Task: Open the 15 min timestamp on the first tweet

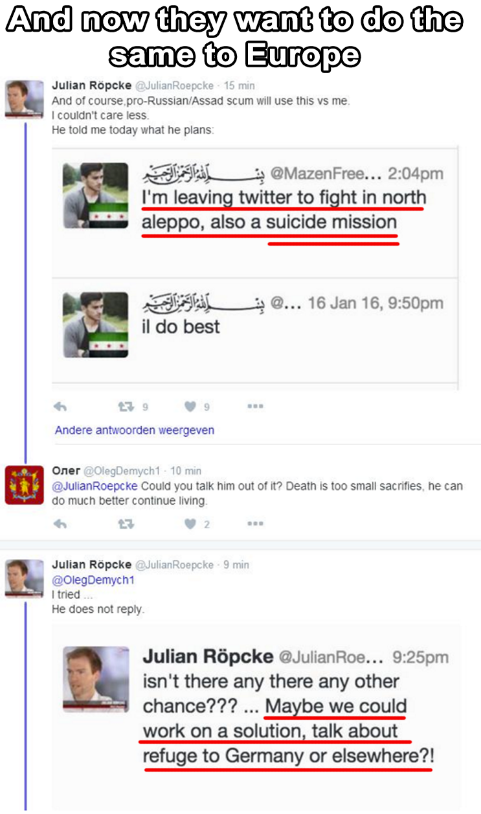Action: tap(239, 86)
